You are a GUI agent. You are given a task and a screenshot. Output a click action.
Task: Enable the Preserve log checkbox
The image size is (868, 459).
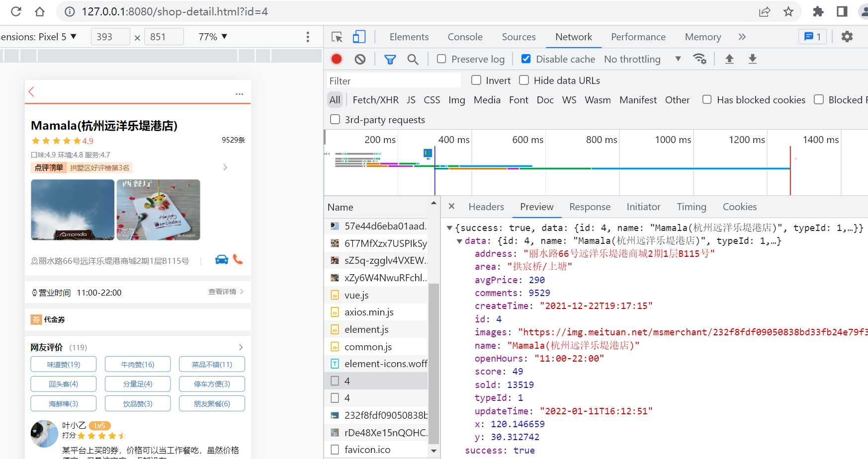click(441, 59)
